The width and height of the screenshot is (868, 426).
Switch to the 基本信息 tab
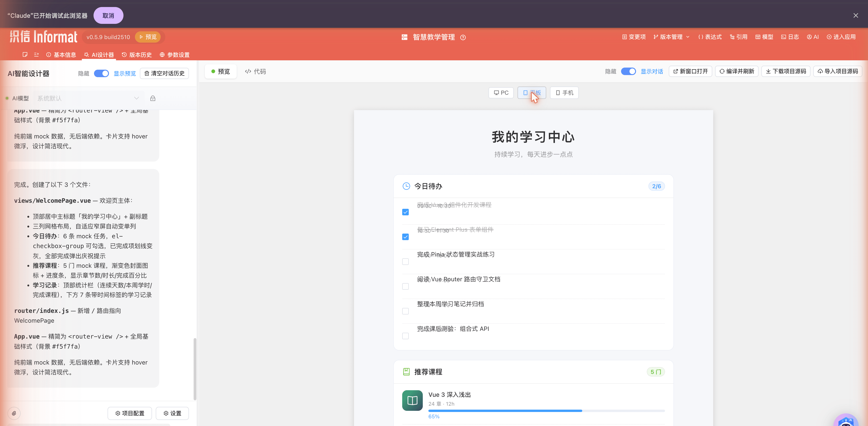[61, 55]
